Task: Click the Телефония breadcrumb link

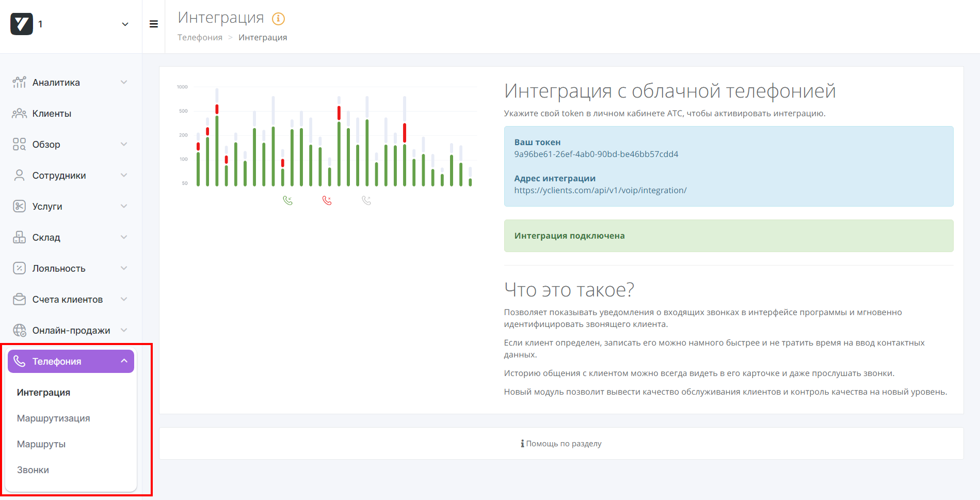Action: click(x=200, y=38)
